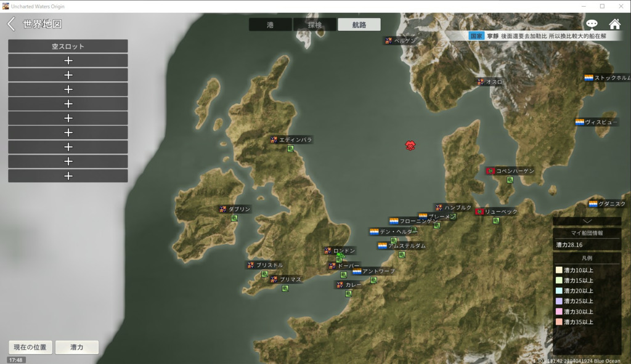631x364 pixels.
Task: Select the リューベック port label
Action: click(x=501, y=211)
